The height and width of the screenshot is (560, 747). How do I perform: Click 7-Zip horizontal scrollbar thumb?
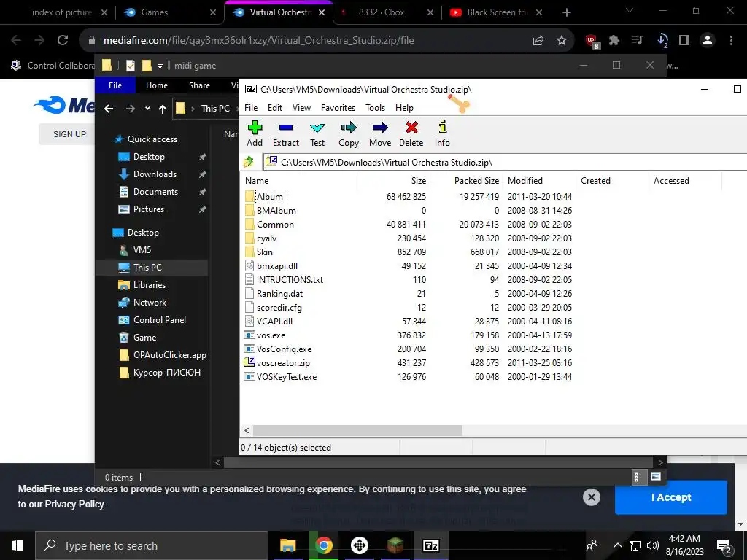[357, 430]
